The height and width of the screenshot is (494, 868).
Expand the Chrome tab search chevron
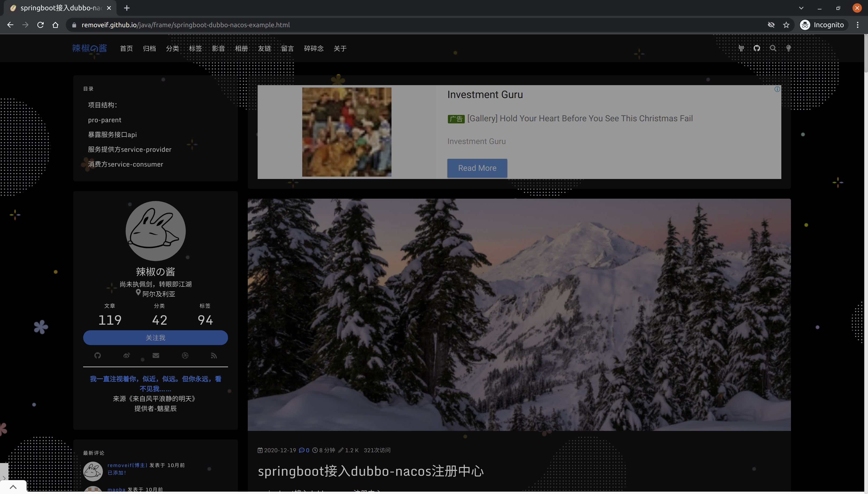(x=801, y=8)
